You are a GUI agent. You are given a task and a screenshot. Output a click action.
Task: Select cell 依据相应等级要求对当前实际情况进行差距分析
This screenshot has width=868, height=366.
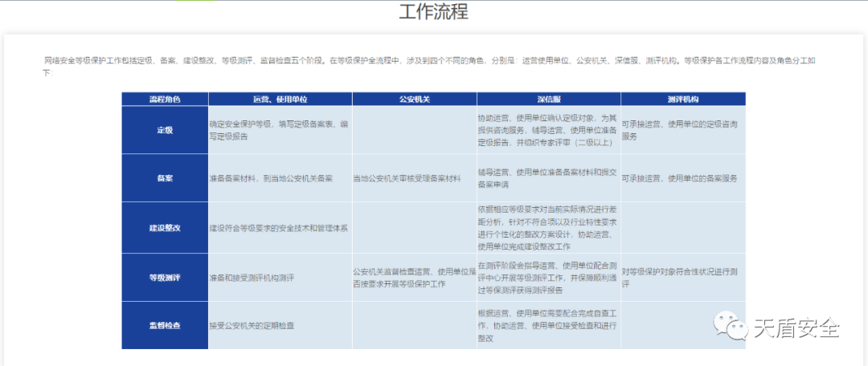pos(549,228)
